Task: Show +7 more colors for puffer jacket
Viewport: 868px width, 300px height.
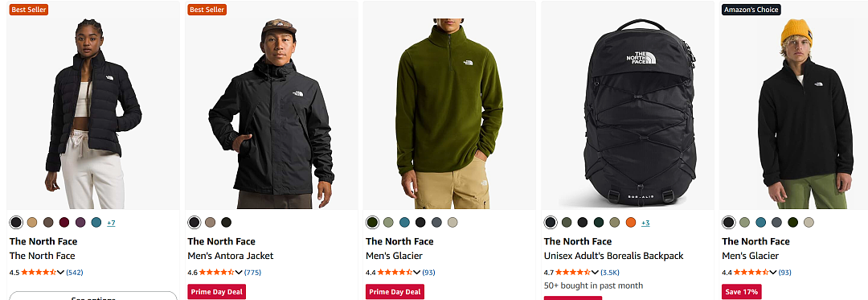Action: (x=111, y=223)
